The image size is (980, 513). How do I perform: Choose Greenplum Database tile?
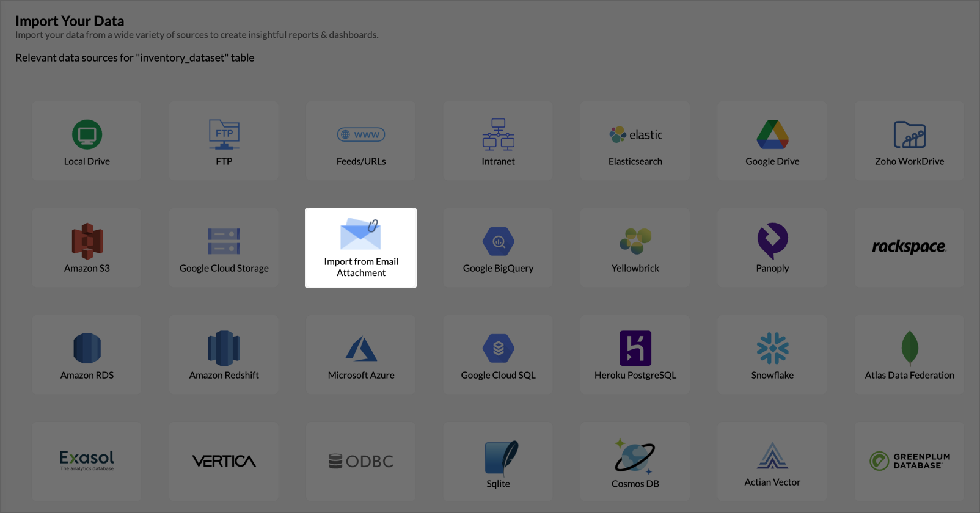909,462
